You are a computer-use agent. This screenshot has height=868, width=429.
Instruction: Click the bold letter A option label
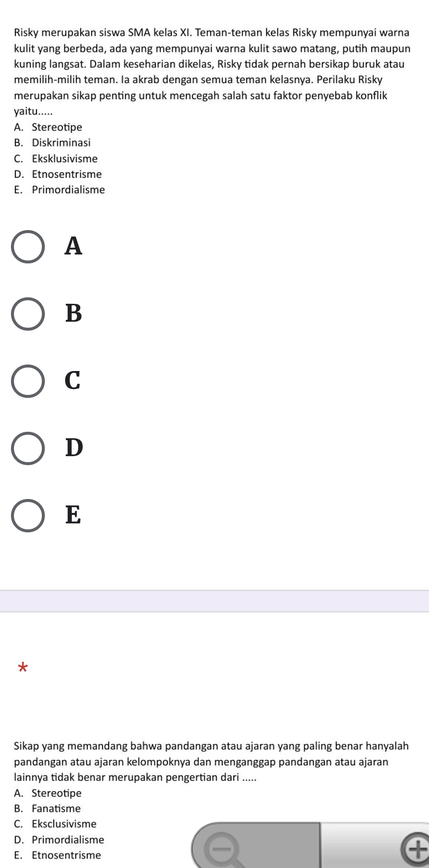pos(73,246)
